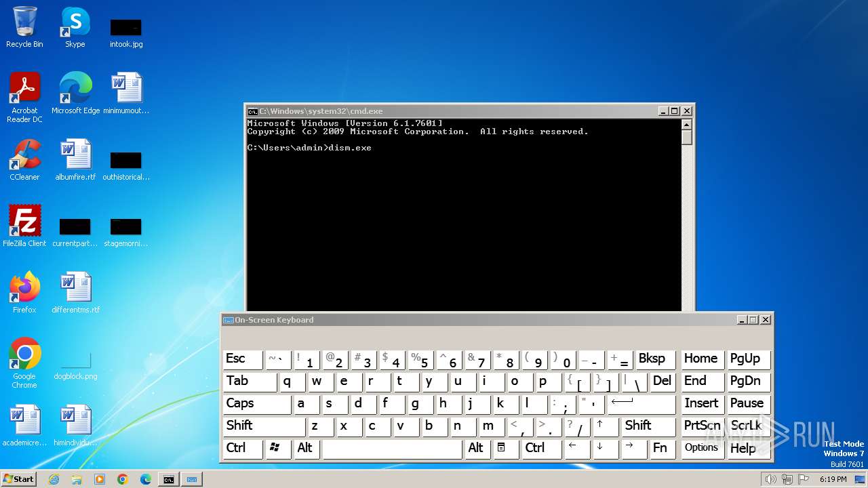Image resolution: width=868 pixels, height=488 pixels.
Task: Click Edge icon in the taskbar
Action: click(146, 479)
